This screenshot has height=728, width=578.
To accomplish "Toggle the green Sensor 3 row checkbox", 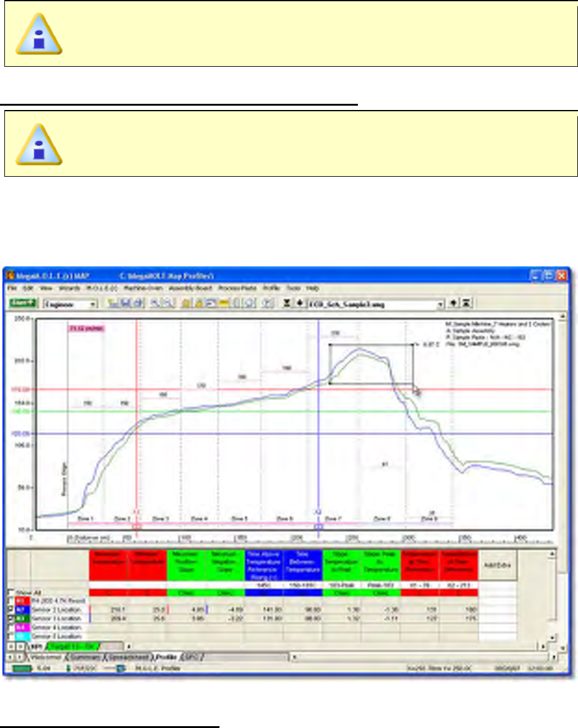I will click(11, 619).
